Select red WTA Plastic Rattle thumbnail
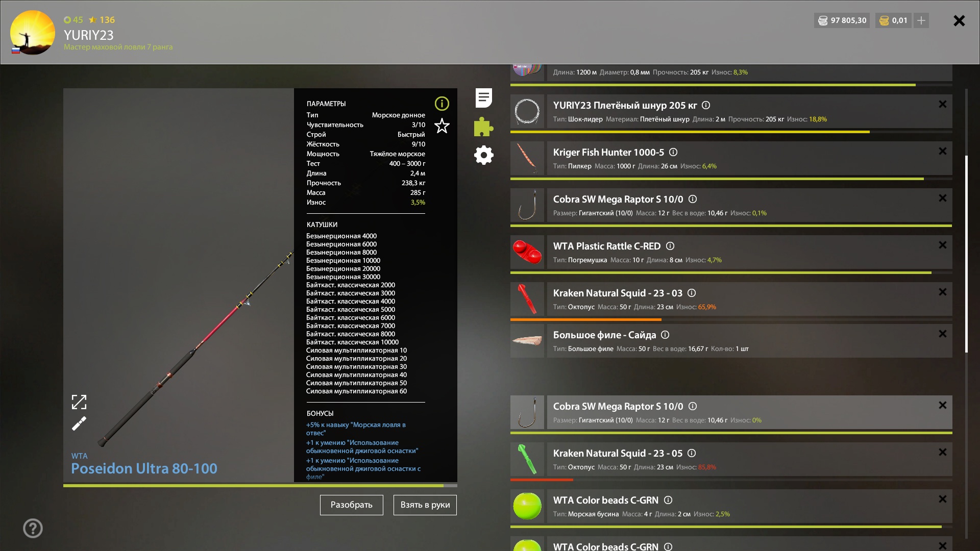 [527, 252]
